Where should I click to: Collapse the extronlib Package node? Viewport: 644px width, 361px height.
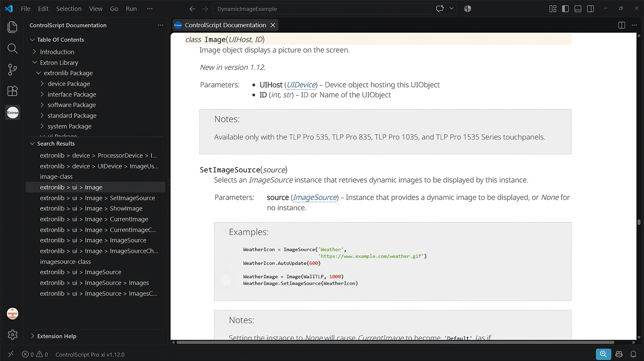[39, 73]
